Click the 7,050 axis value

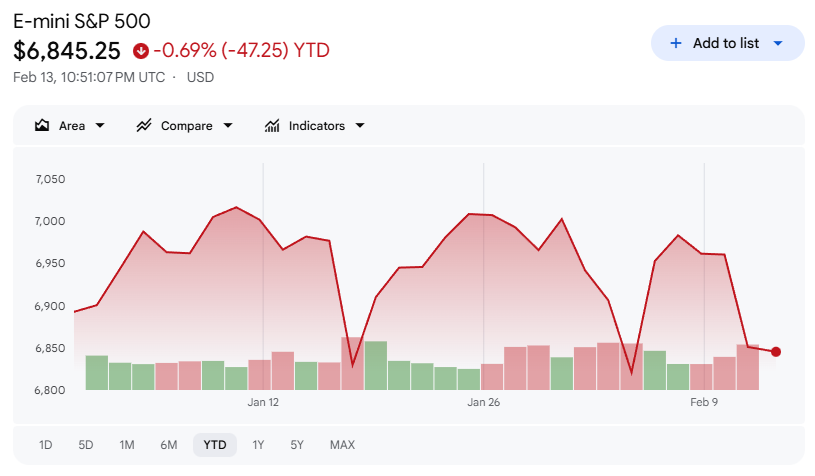[50, 179]
